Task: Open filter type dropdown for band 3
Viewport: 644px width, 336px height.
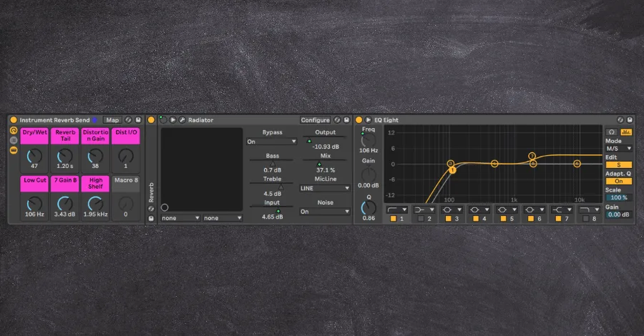Action: 452,209
